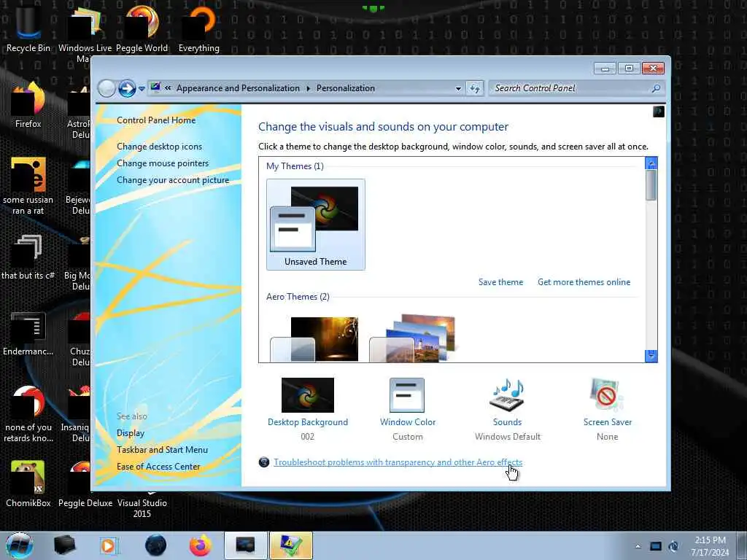Open Ease of Access Center link
Viewport: 747px width, 560px height.
(x=158, y=466)
